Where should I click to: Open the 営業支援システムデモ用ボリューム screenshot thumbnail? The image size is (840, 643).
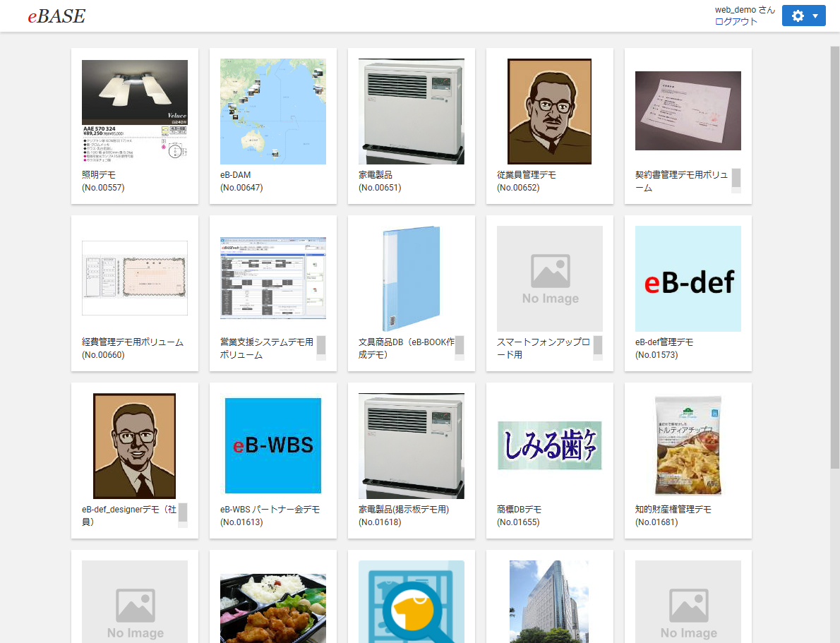click(x=272, y=278)
